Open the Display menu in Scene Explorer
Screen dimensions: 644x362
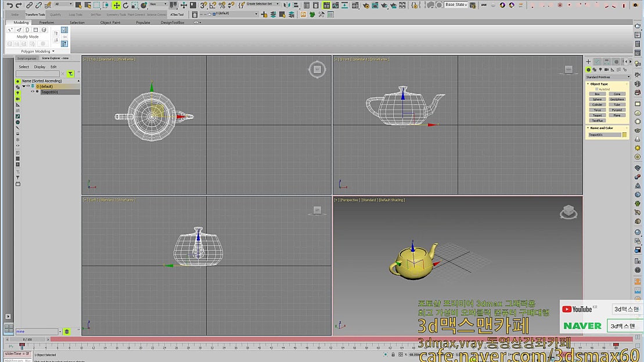click(39, 67)
